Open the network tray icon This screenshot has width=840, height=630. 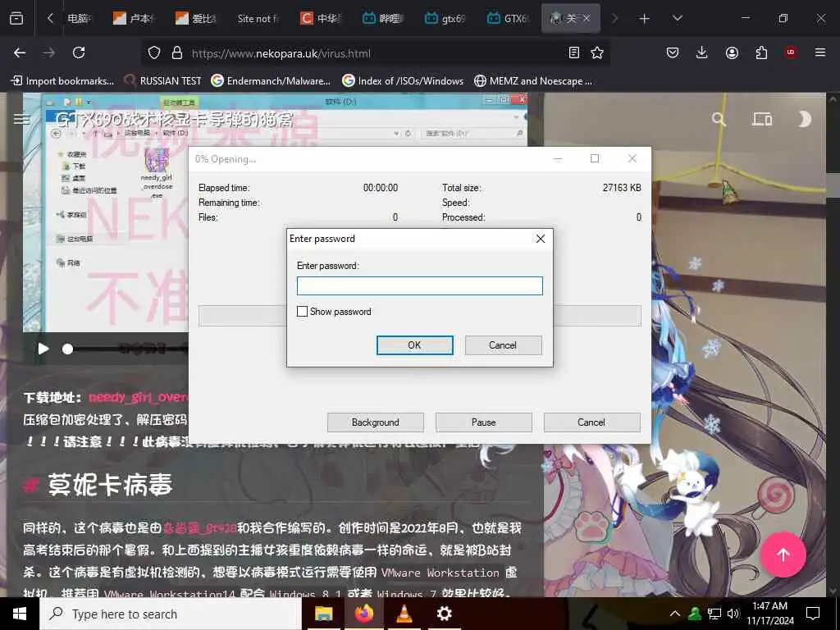tap(714, 614)
